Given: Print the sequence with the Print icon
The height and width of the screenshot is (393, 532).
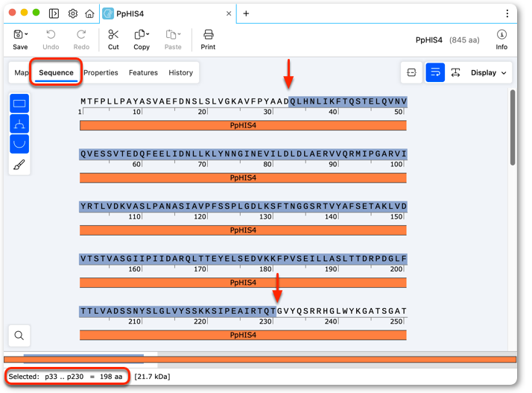Looking at the screenshot, I should click(208, 34).
